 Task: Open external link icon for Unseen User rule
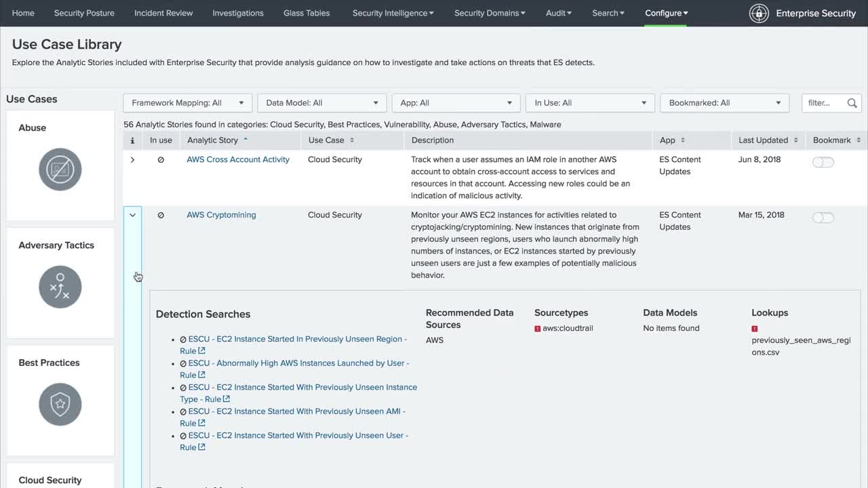[x=201, y=447]
